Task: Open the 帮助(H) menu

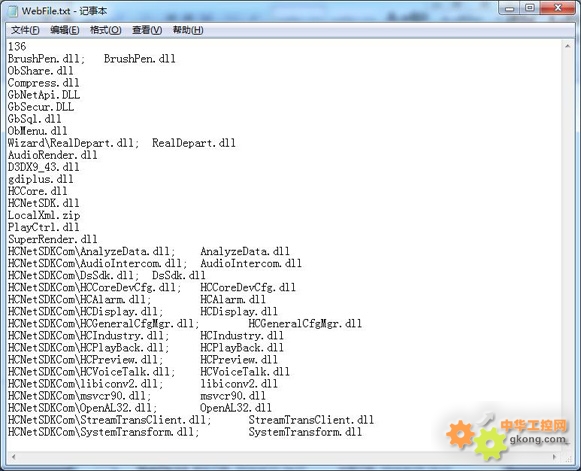Action: [x=188, y=30]
